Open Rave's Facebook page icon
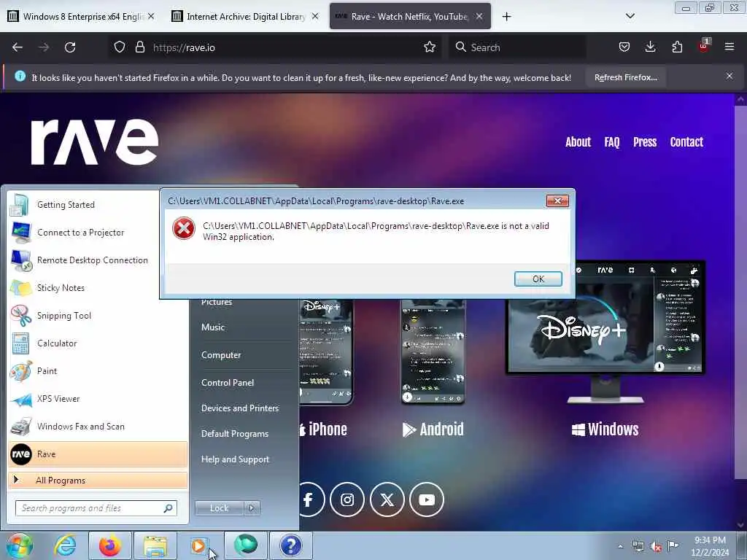The image size is (747, 560). (309, 499)
